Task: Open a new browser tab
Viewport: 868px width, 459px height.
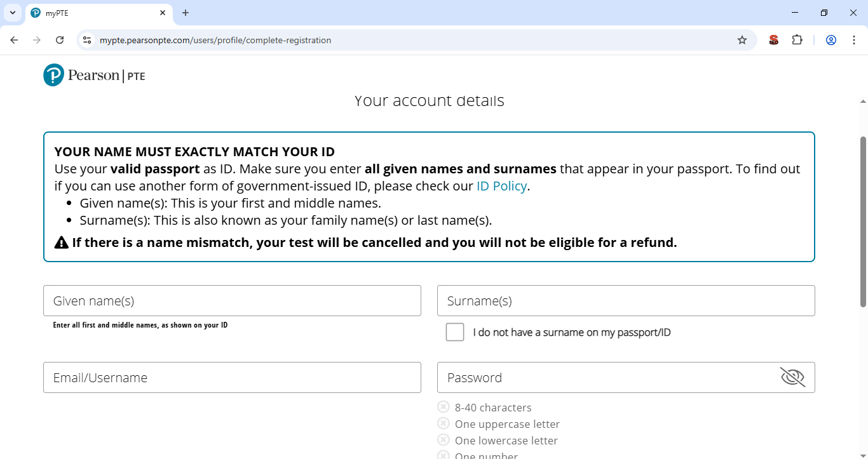Action: (x=185, y=13)
